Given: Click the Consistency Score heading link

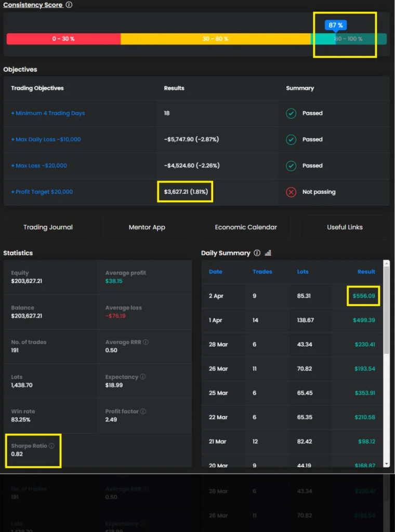Looking at the screenshot, I should coord(33,5).
